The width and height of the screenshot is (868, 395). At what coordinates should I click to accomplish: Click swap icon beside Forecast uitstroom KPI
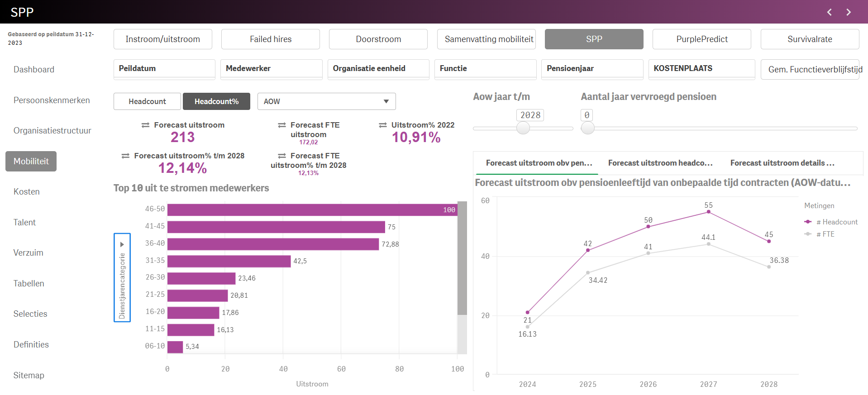pos(145,125)
